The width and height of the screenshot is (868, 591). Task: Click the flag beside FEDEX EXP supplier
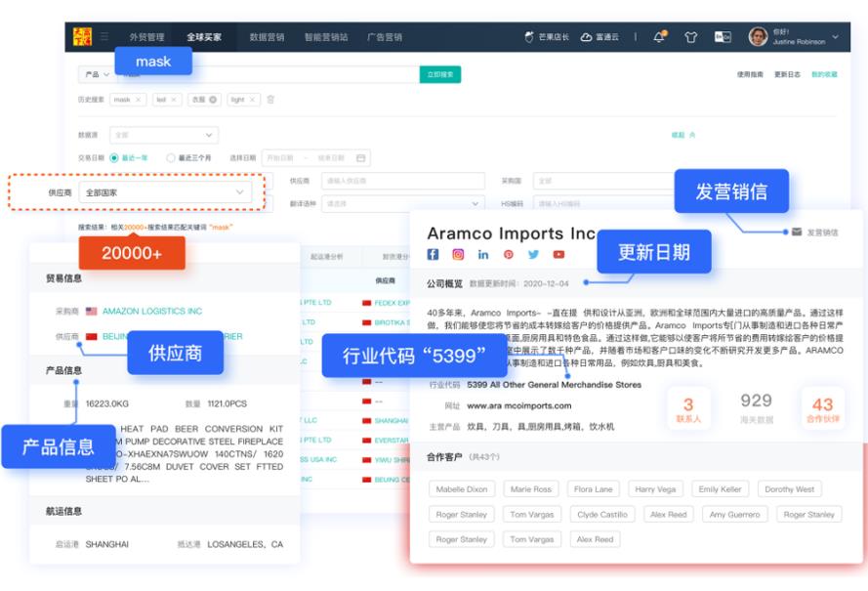coord(366,303)
